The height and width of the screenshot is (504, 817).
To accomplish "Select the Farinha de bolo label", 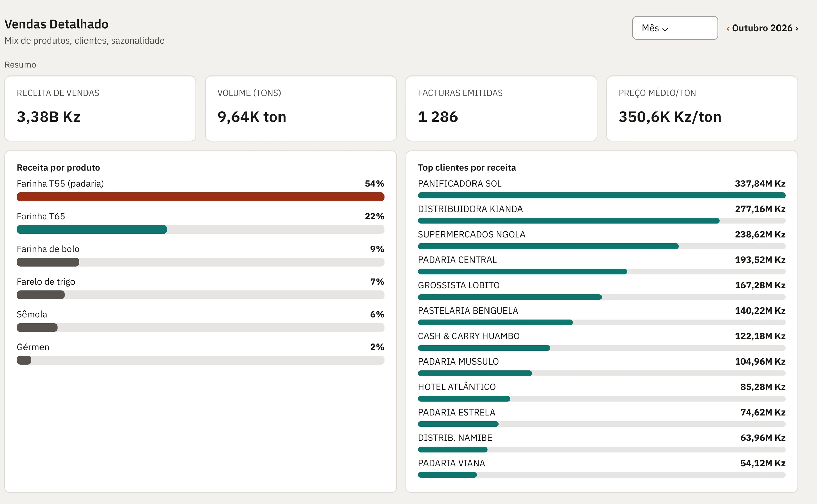I will (x=48, y=249).
